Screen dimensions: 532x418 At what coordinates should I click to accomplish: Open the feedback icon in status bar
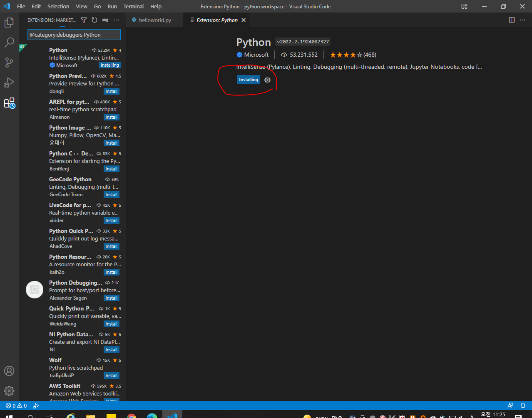point(511,405)
